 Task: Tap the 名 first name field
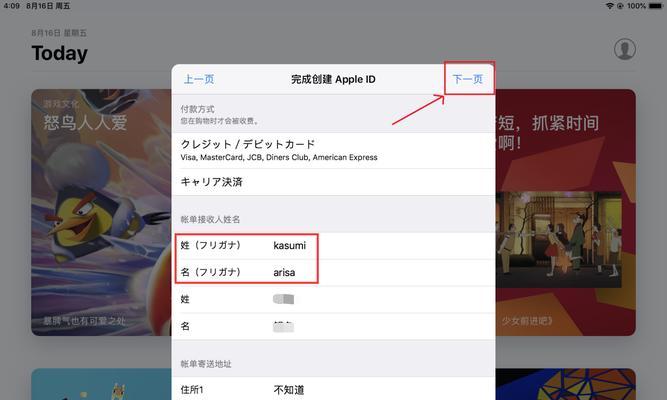click(x=334, y=326)
